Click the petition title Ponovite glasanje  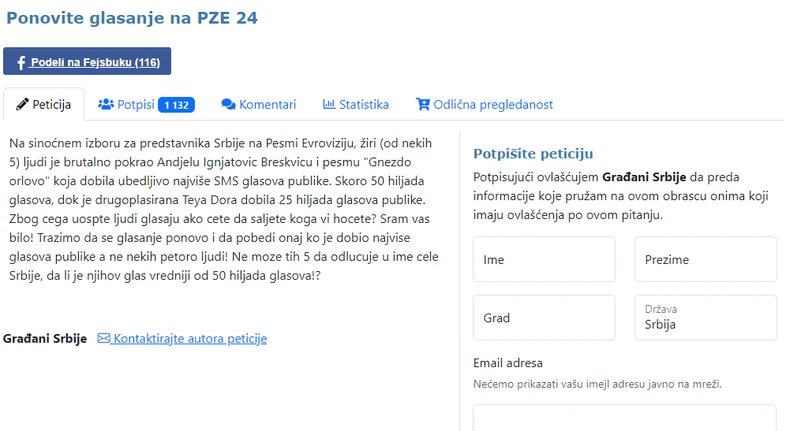click(139, 18)
